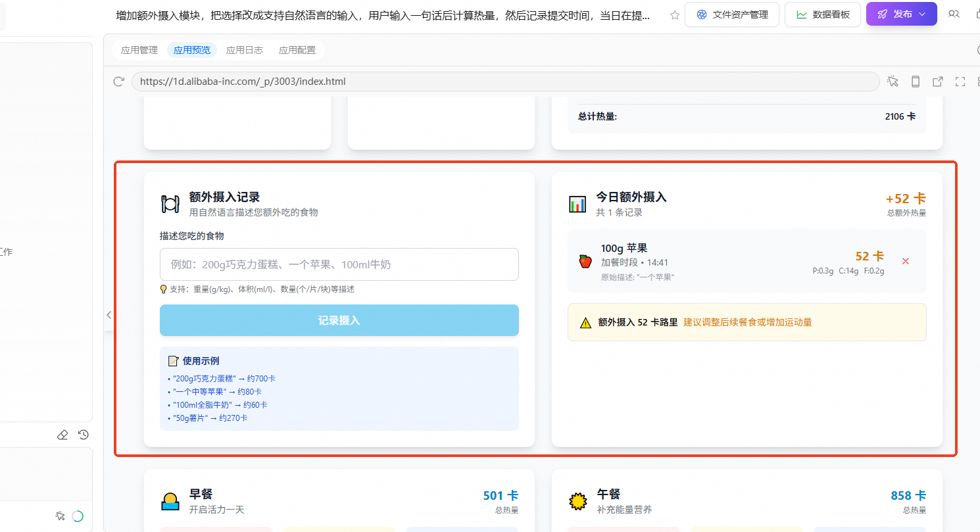Expand the 发布 publish dropdown

pos(922,14)
